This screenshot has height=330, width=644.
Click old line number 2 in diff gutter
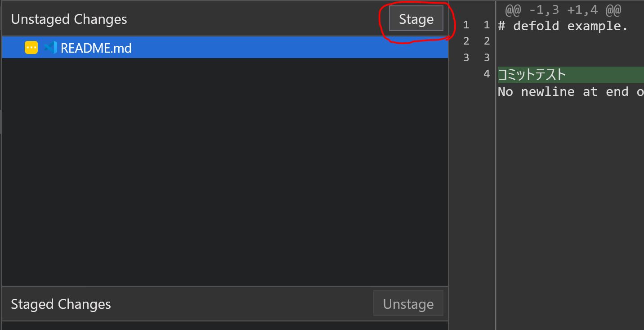coord(466,41)
